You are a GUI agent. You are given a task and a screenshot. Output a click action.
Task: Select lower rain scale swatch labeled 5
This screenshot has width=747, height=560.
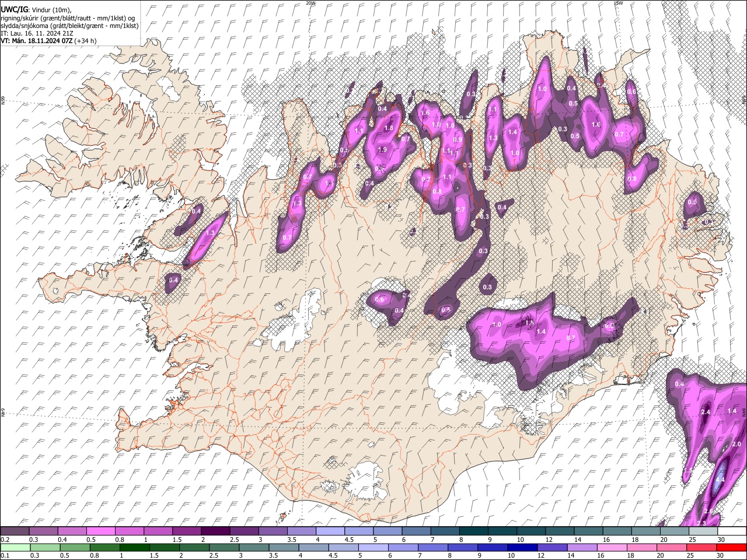(373, 548)
